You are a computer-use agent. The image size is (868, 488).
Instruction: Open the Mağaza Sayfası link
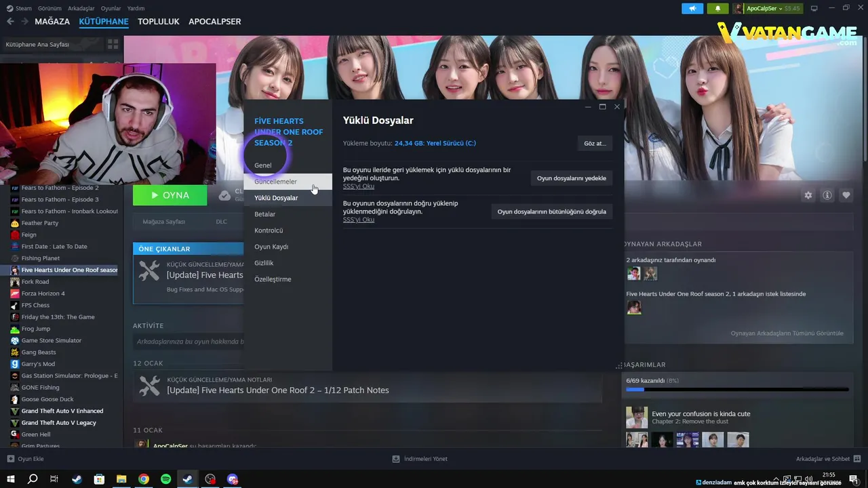(163, 222)
